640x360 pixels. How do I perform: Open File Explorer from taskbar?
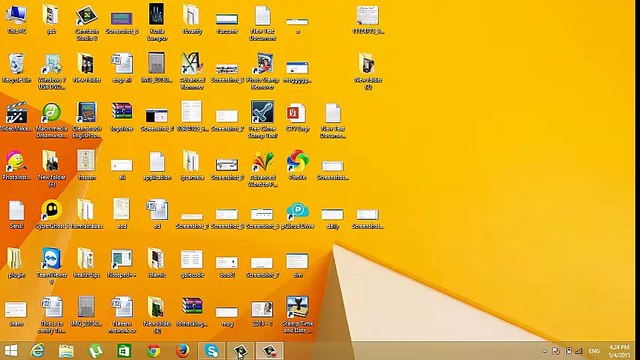coord(66,351)
